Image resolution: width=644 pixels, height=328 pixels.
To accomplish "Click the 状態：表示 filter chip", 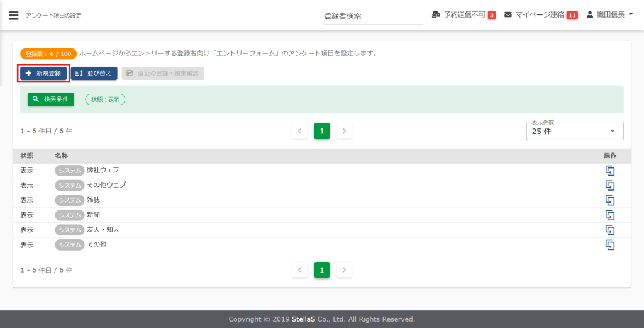I will point(105,99).
